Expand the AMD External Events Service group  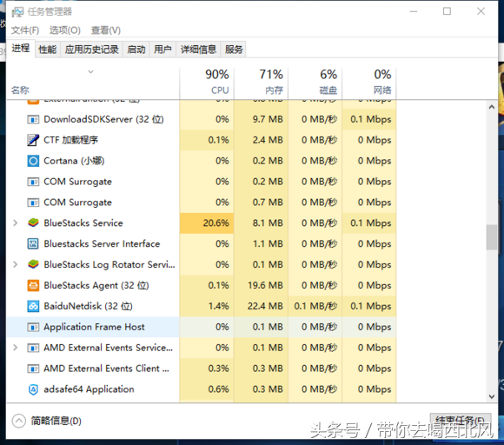click(15, 348)
